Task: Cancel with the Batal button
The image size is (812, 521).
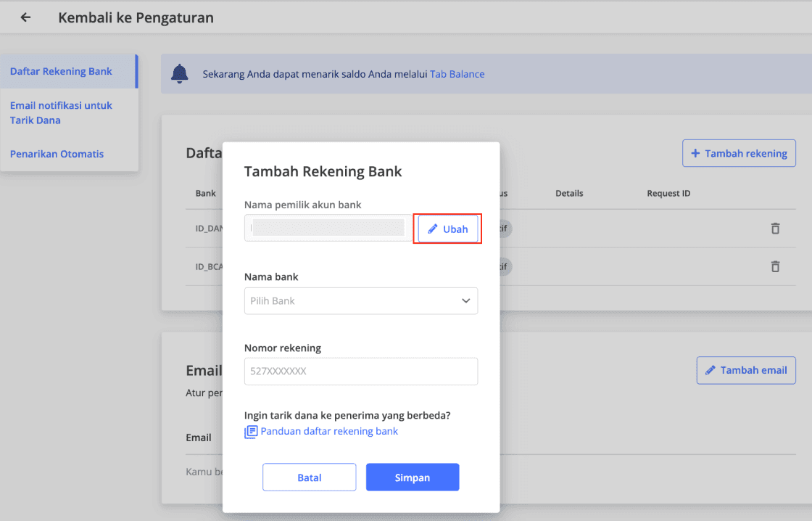Action: pos(310,477)
